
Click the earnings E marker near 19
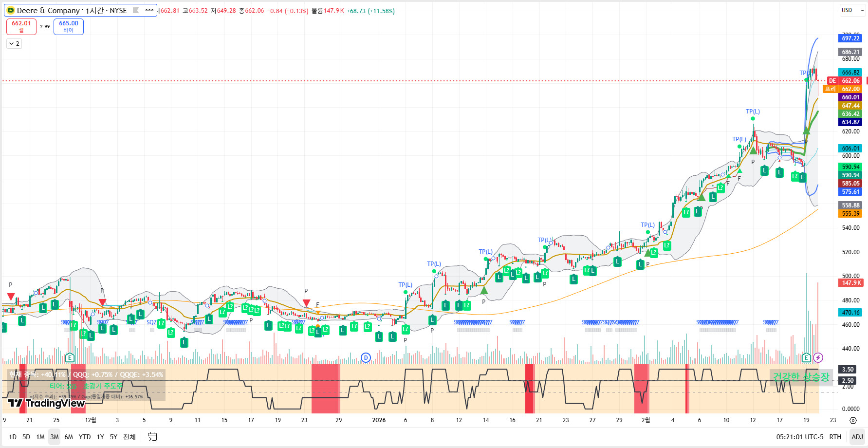coord(806,358)
